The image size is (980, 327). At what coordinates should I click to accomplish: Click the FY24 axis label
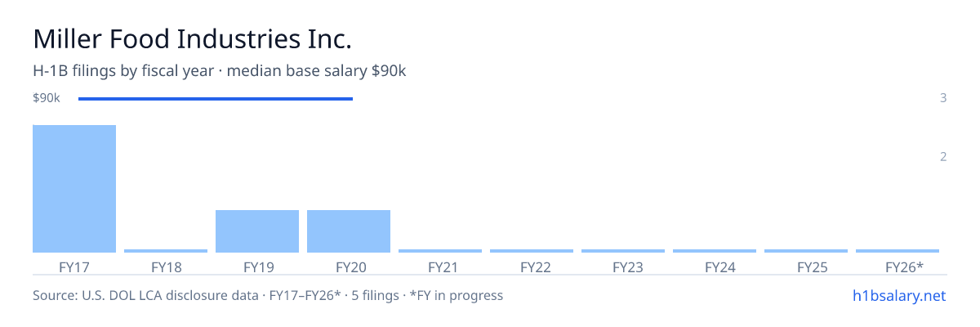[715, 267]
